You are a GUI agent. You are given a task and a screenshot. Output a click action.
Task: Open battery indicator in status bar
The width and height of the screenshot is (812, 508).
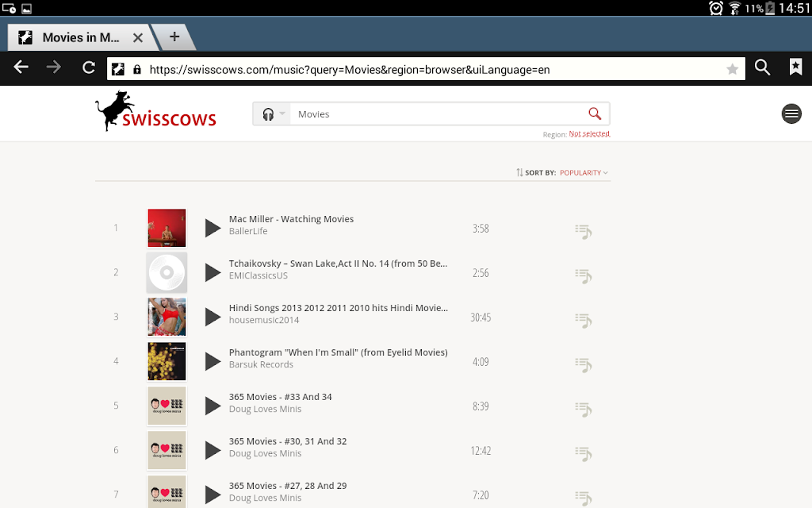pos(769,8)
